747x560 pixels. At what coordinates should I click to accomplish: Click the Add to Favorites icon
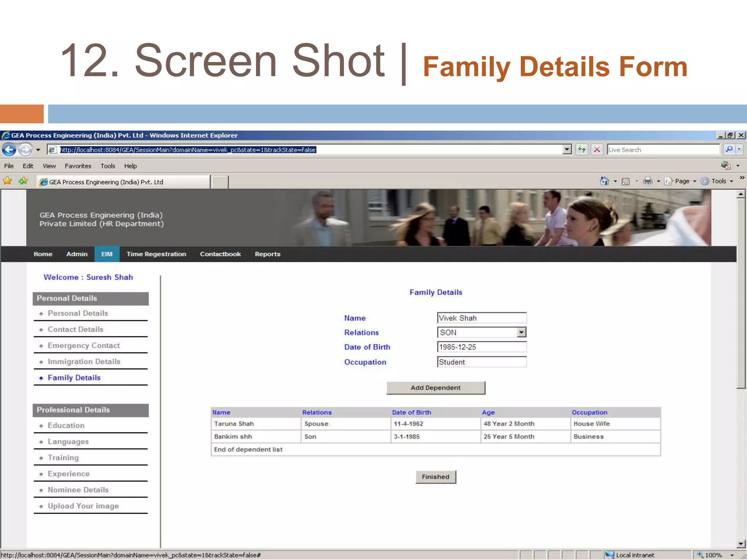[23, 181]
